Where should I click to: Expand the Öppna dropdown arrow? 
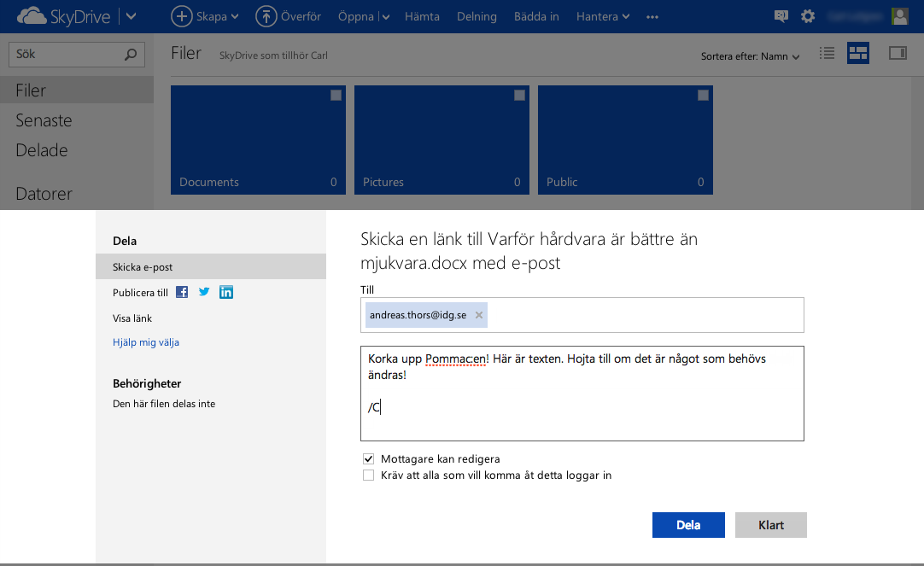click(386, 17)
